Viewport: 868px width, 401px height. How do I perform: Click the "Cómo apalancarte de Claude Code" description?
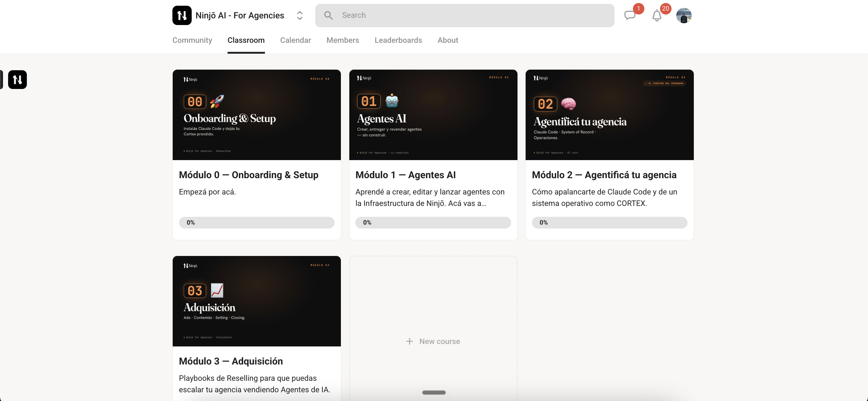click(605, 197)
